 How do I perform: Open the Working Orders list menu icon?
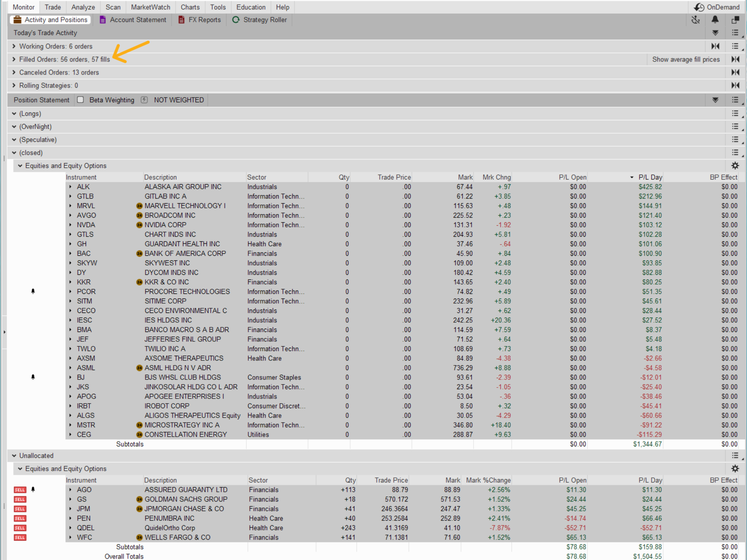735,46
